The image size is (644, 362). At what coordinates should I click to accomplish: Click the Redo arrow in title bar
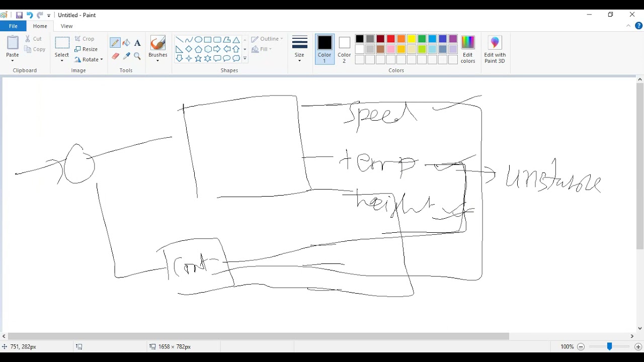click(40, 15)
